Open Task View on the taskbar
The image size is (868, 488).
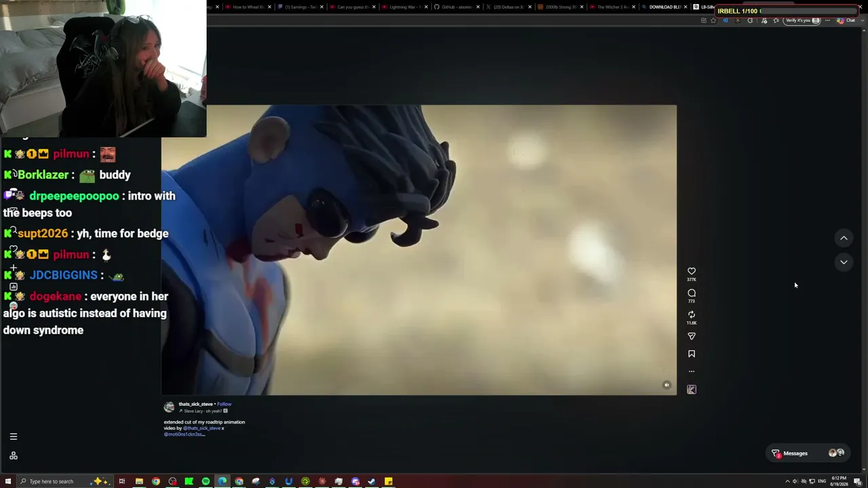[x=122, y=481]
